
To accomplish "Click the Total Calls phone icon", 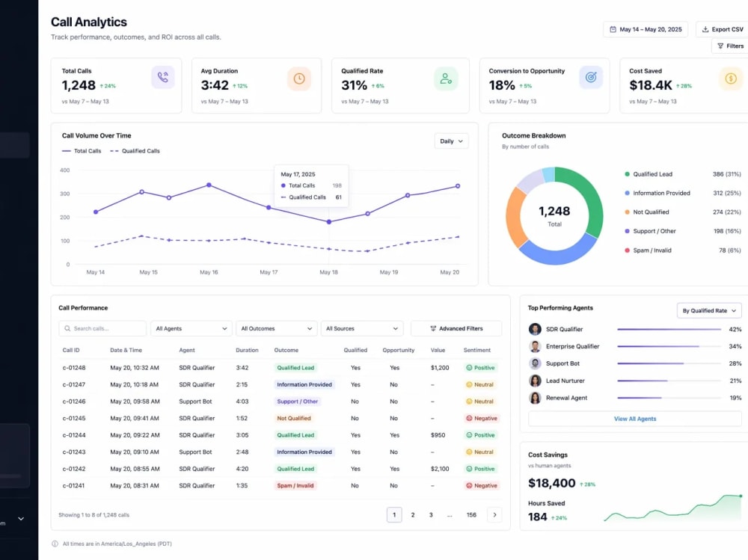I will tap(162, 77).
